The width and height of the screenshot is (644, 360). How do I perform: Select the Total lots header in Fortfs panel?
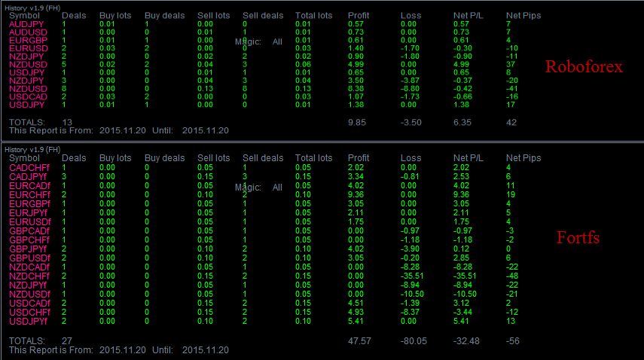click(314, 158)
